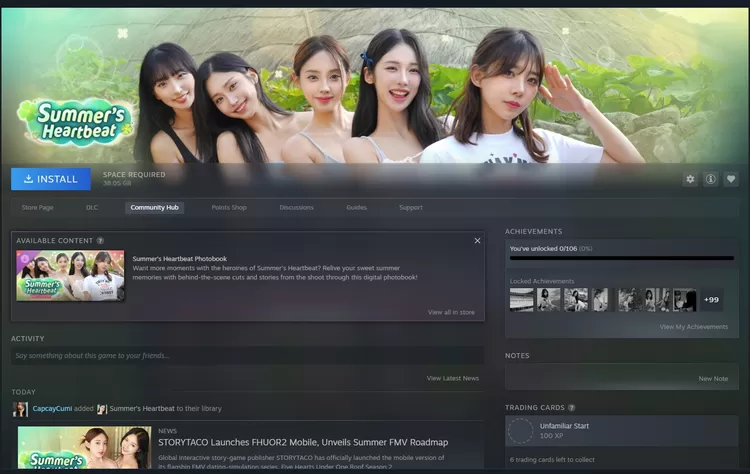This screenshot has width=750, height=474.
Task: Click the CapcayCumi username link
Action: (52, 408)
